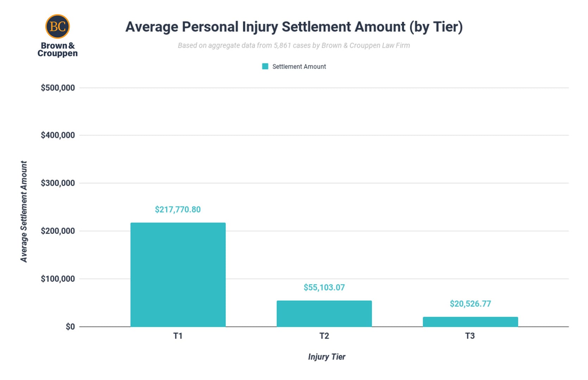Click the T1 x-axis label
The image size is (588, 380).
tap(178, 336)
